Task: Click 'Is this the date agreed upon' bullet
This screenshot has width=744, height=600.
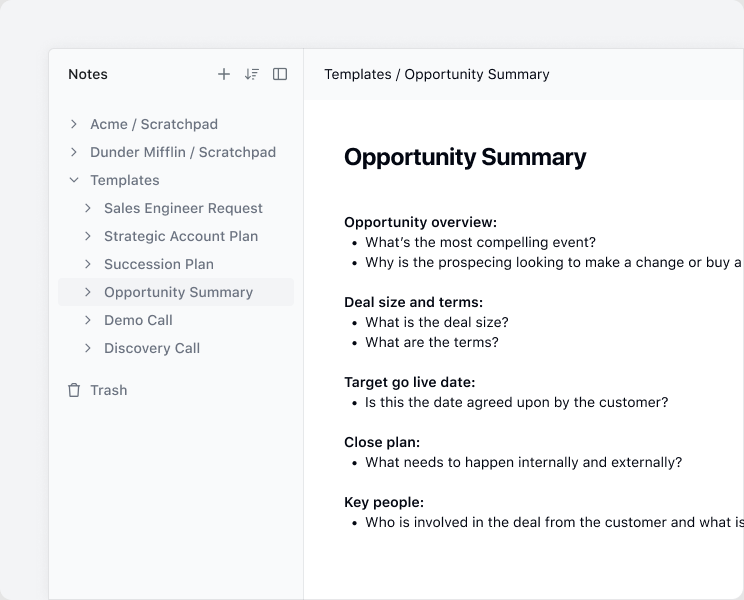Action: [x=516, y=402]
